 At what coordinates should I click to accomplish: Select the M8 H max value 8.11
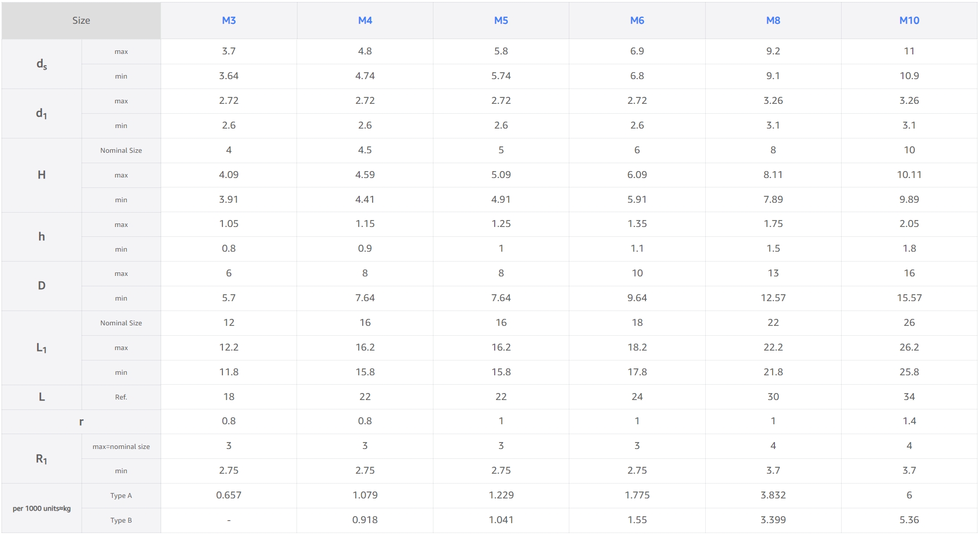coord(773,175)
